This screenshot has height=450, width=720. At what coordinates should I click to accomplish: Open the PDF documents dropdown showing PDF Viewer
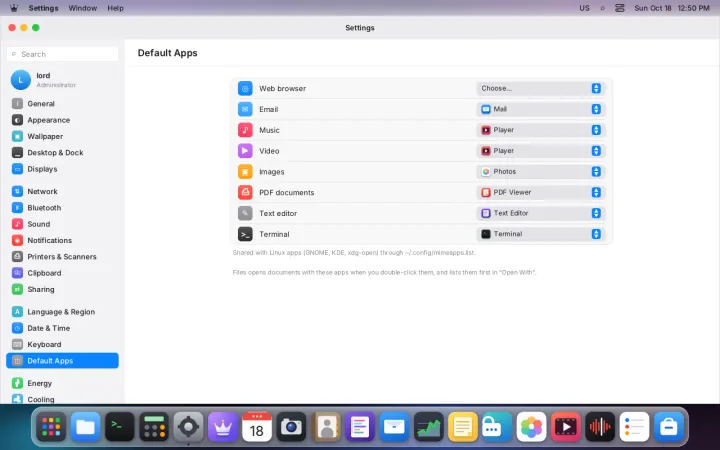[540, 192]
